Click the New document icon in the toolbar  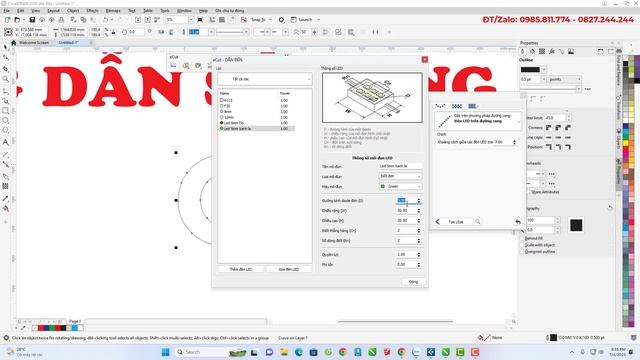pyautogui.click(x=7, y=20)
